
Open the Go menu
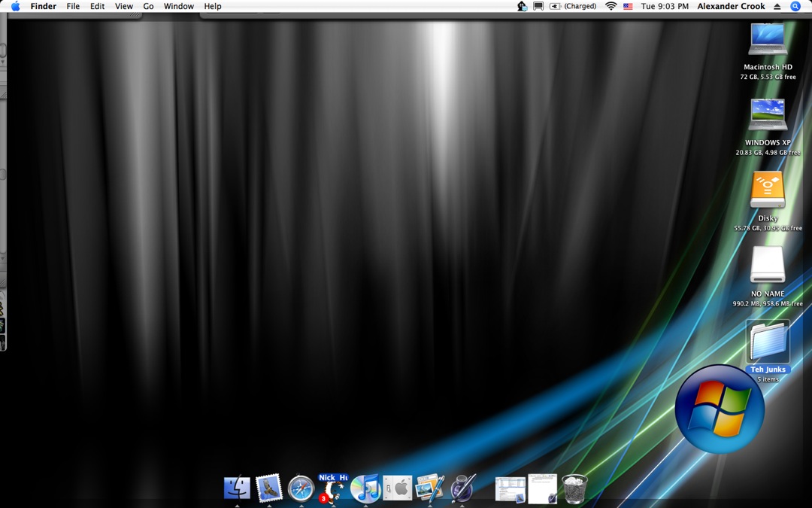tap(149, 6)
